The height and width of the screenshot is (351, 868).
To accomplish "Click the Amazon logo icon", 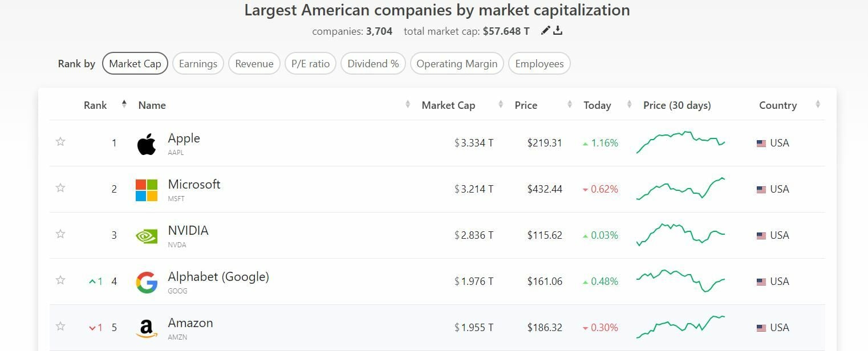I will coord(147,328).
